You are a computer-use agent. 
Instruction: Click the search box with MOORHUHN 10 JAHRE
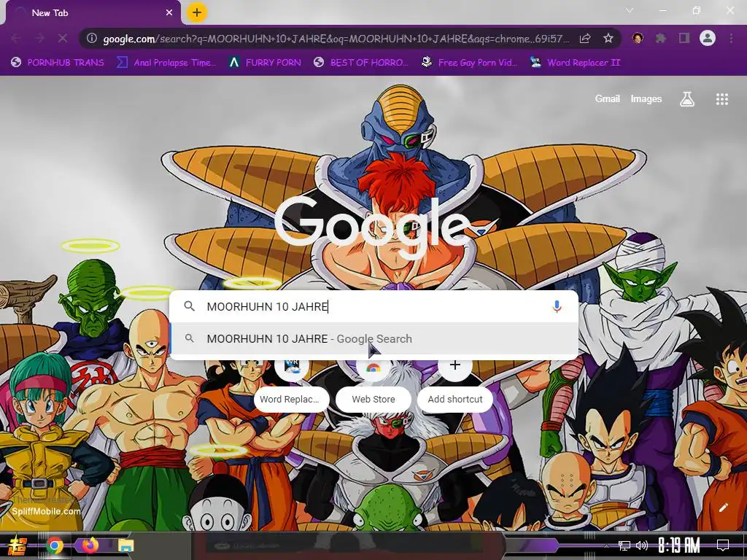click(x=374, y=307)
